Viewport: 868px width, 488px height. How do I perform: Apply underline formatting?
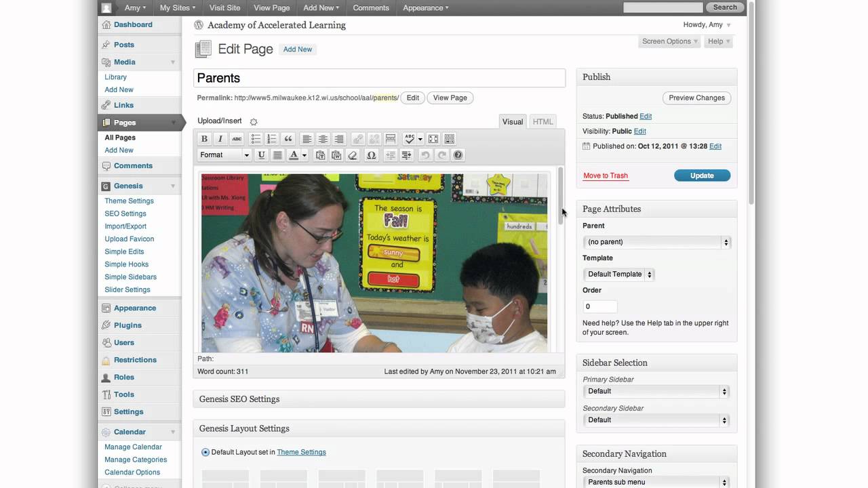click(261, 155)
